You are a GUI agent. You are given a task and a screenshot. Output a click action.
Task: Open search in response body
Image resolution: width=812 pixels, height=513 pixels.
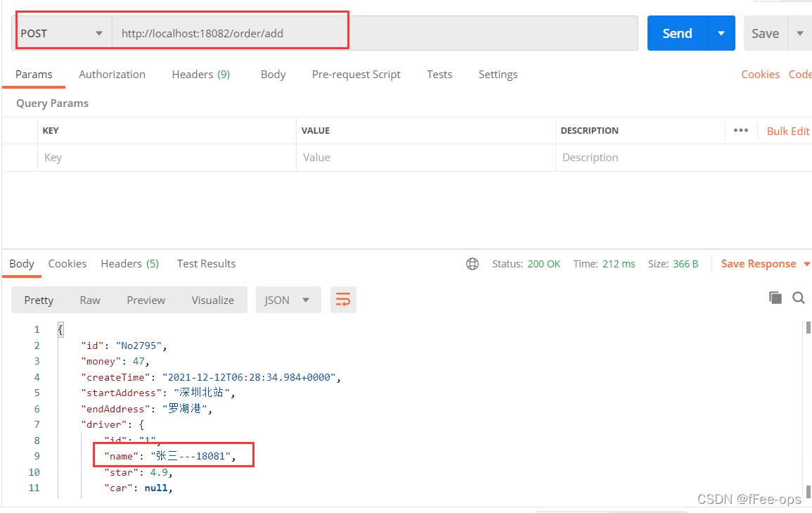799,298
